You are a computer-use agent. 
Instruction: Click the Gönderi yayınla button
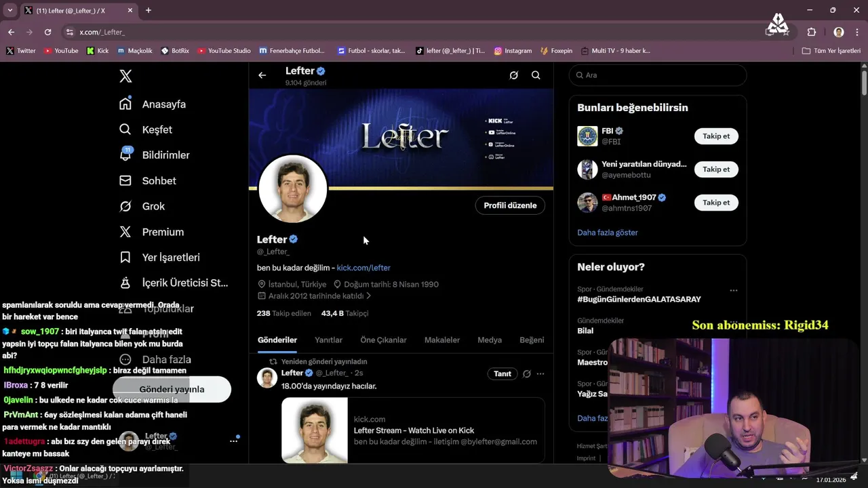pos(172,389)
